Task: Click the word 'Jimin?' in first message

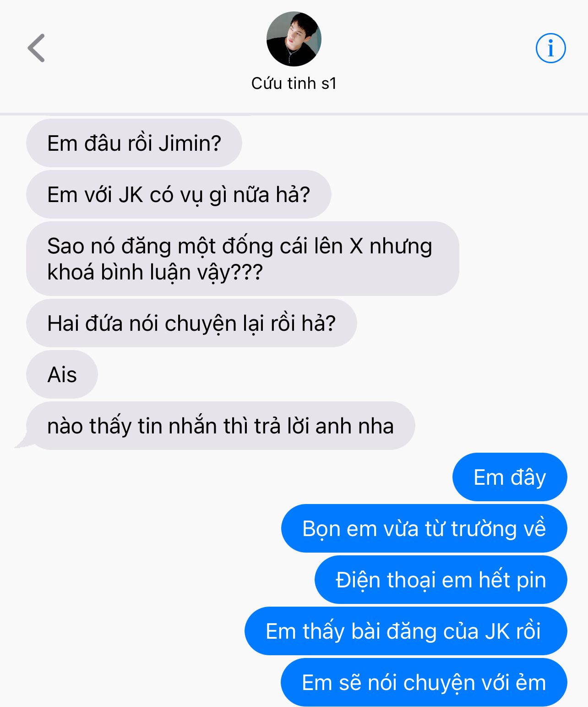Action: [190, 143]
